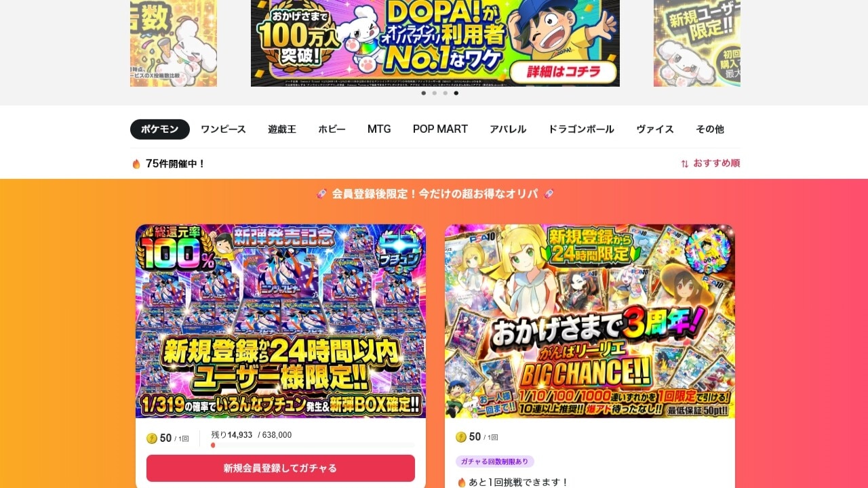This screenshot has height=488, width=868.
Task: Switch to the ワンピース tab
Action: click(223, 129)
